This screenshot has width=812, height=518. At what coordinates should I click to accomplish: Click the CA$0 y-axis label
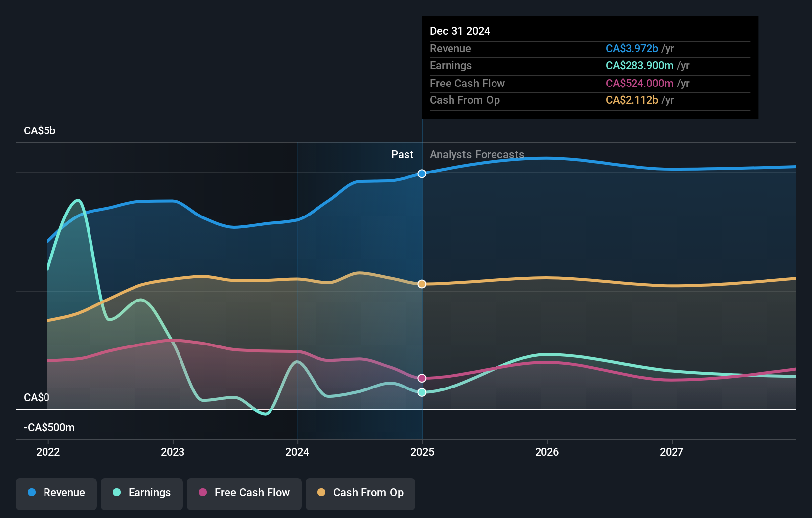click(37, 398)
